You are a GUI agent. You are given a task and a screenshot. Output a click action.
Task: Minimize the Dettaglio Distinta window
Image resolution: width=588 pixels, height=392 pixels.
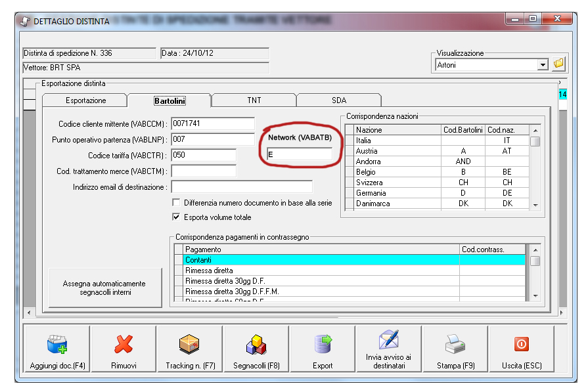pos(515,19)
